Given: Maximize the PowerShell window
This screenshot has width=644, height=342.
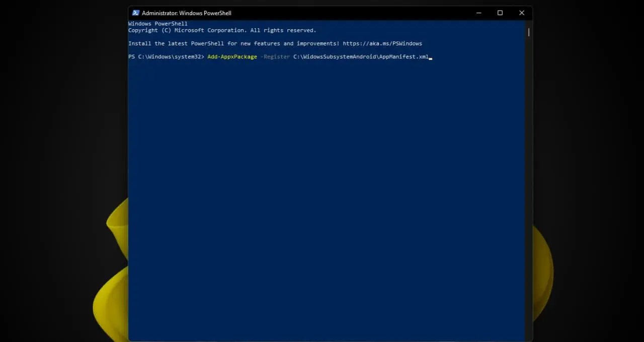Looking at the screenshot, I should pyautogui.click(x=500, y=13).
